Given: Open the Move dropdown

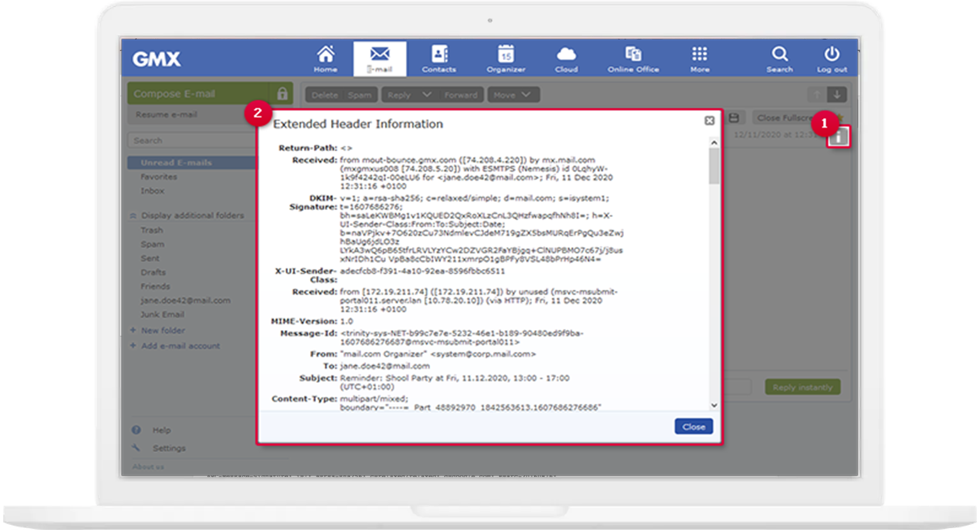Looking at the screenshot, I should (514, 95).
